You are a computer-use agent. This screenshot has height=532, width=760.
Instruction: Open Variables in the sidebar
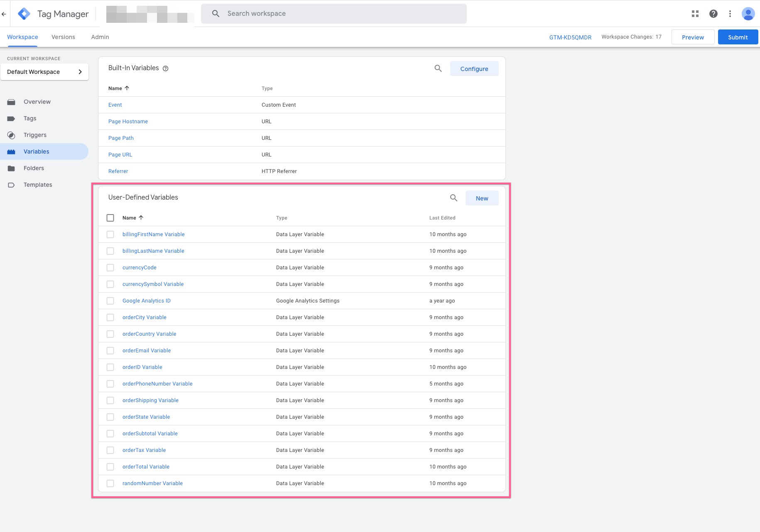click(44, 151)
